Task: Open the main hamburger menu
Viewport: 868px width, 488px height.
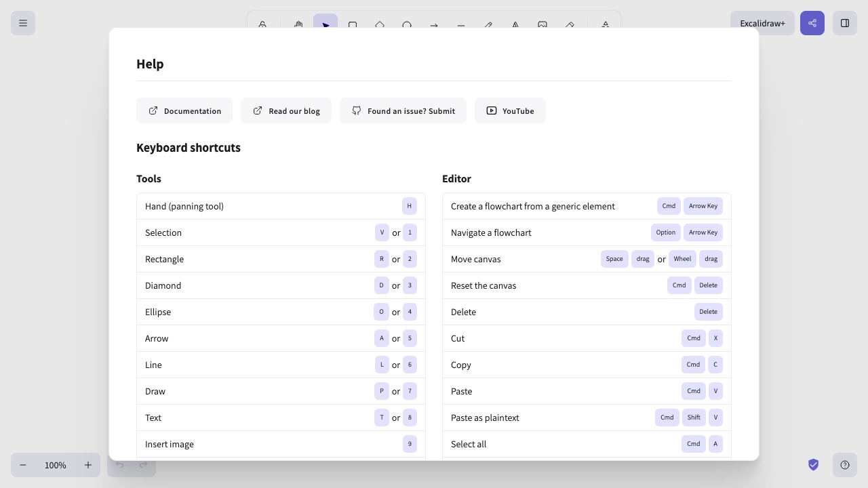Action: tap(23, 23)
